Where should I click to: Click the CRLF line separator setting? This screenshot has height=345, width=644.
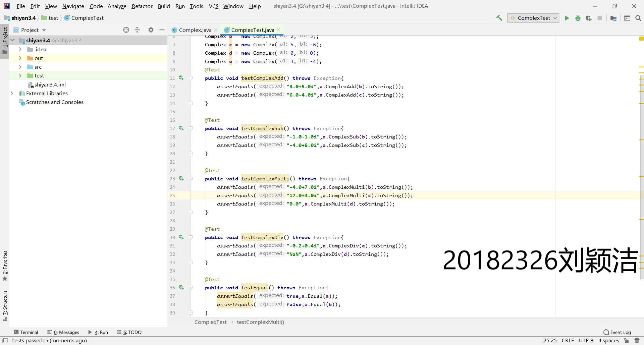point(568,341)
